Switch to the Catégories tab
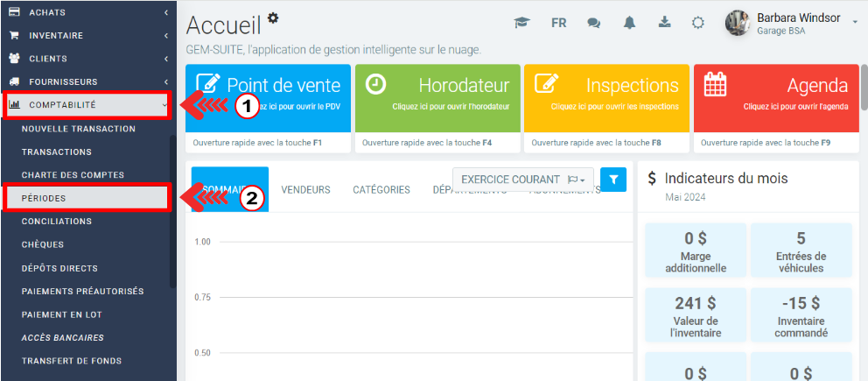This screenshot has height=381, width=868. click(381, 190)
